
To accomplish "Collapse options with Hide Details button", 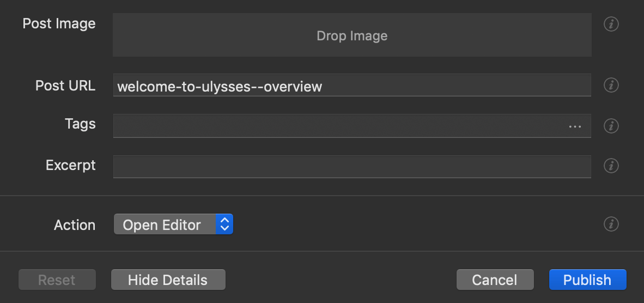I will 168,280.
